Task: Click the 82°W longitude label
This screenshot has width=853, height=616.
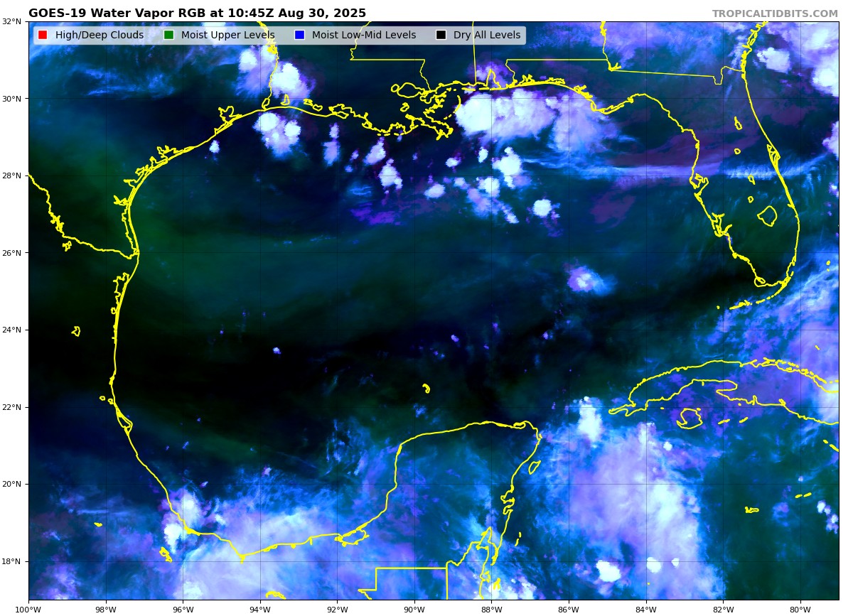Action: (x=723, y=609)
